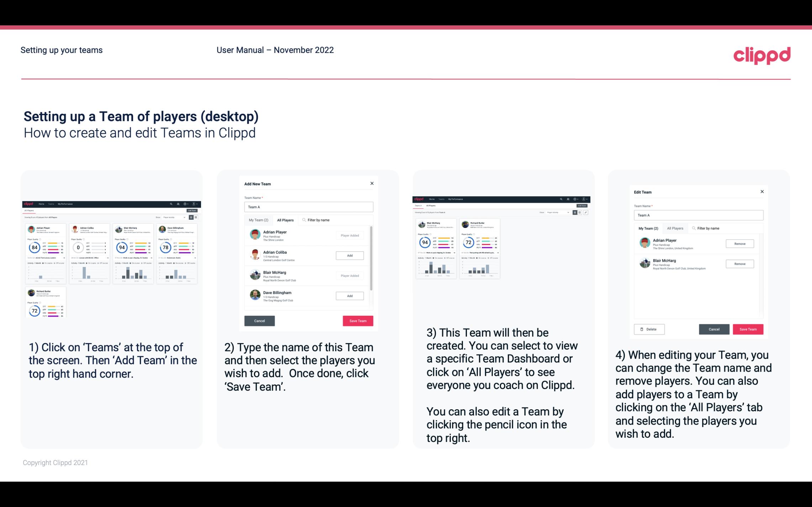812x507 pixels.
Task: Expand the My Team tab in Add New Team
Action: click(258, 220)
